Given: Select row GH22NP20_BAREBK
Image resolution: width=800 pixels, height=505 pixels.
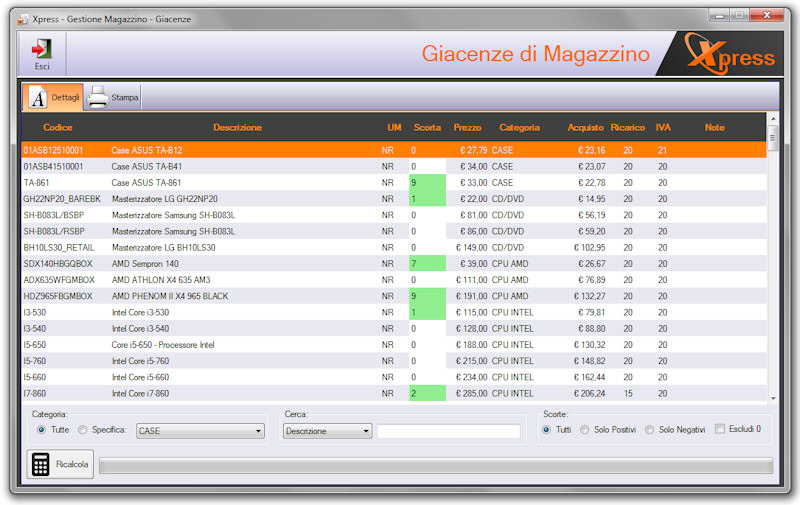Looking at the screenshot, I should 394,199.
